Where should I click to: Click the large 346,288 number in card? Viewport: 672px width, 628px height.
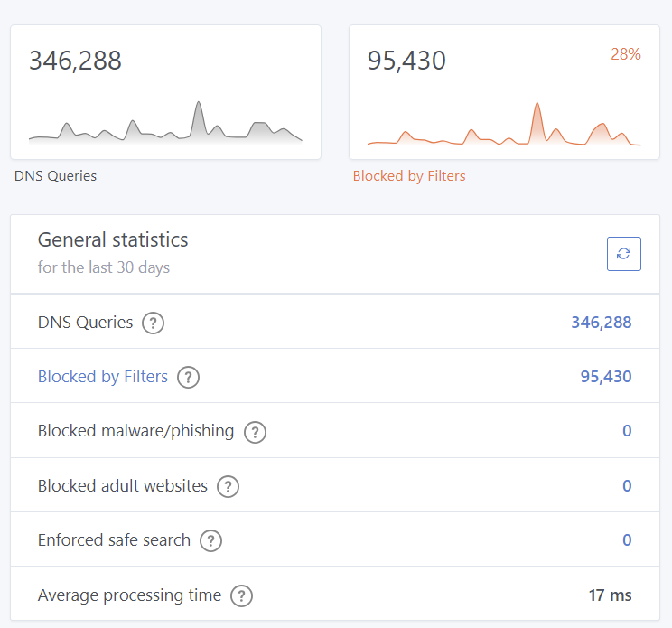tap(76, 61)
